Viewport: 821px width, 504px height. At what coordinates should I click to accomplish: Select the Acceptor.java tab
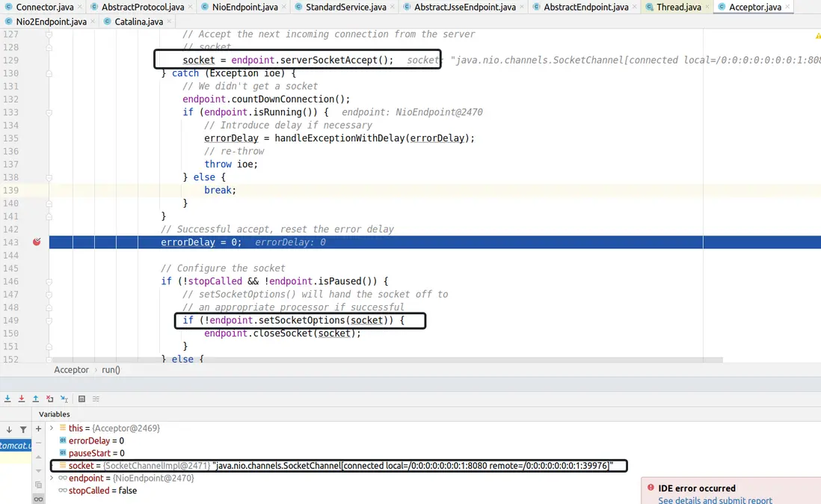755,7
